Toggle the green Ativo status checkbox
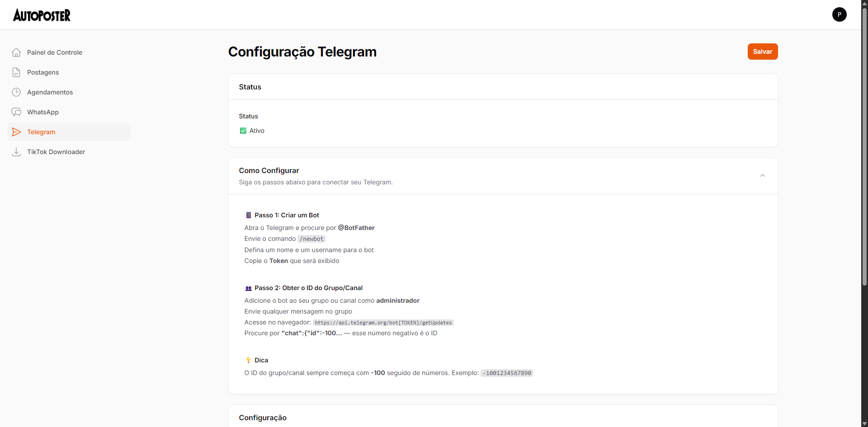The image size is (868, 427). pyautogui.click(x=243, y=131)
